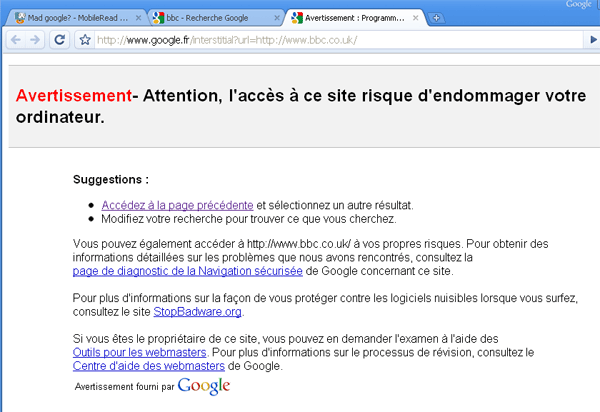600x412 pixels.
Task: Go forward using the forward arrow button
Action: 35,40
